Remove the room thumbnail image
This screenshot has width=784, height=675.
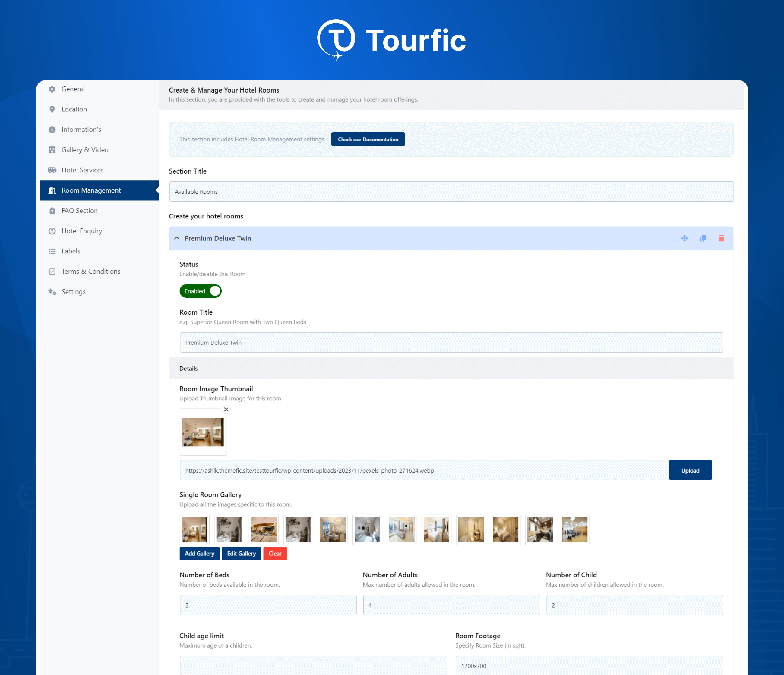pos(226,409)
